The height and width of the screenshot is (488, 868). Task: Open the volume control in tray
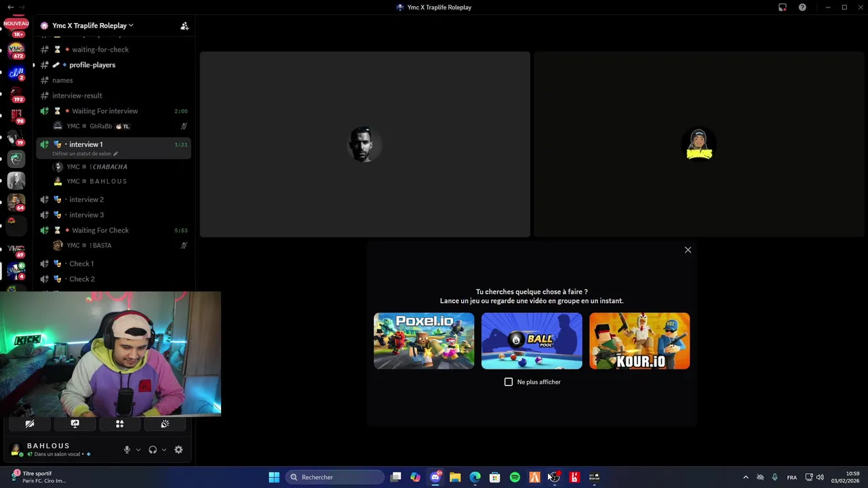[820, 477]
